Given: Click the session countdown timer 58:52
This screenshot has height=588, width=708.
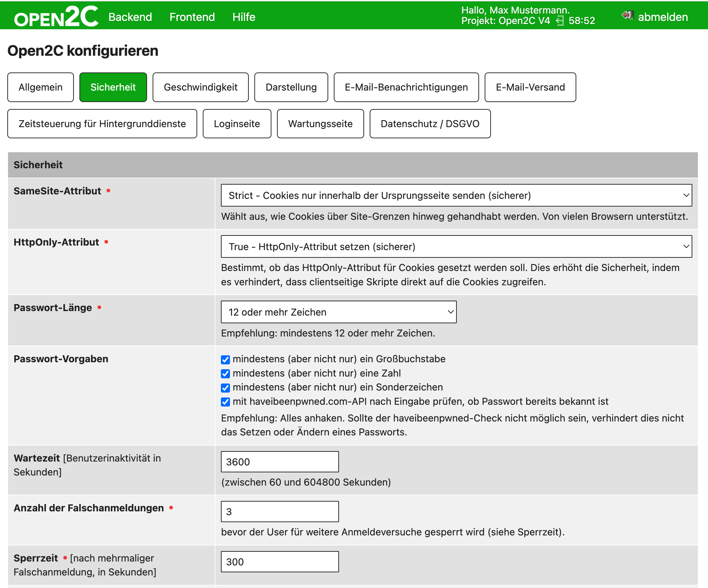Looking at the screenshot, I should pyautogui.click(x=582, y=21).
